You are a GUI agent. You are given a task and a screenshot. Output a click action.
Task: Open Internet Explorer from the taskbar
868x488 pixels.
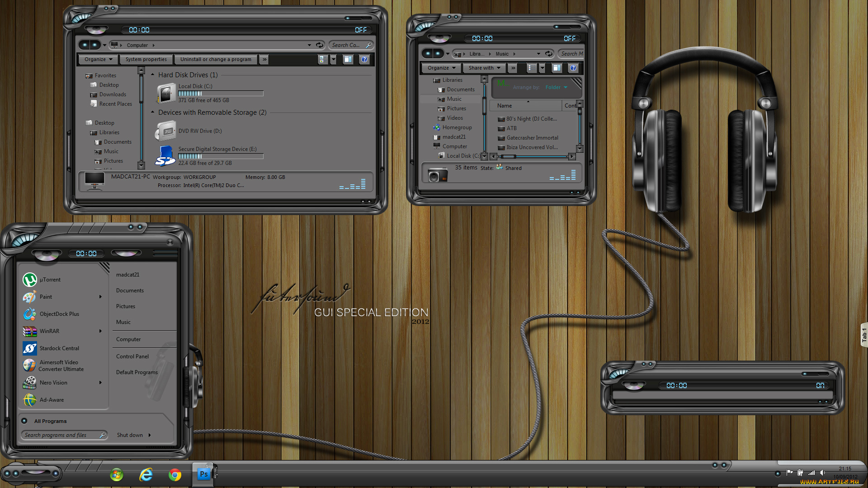tap(146, 474)
